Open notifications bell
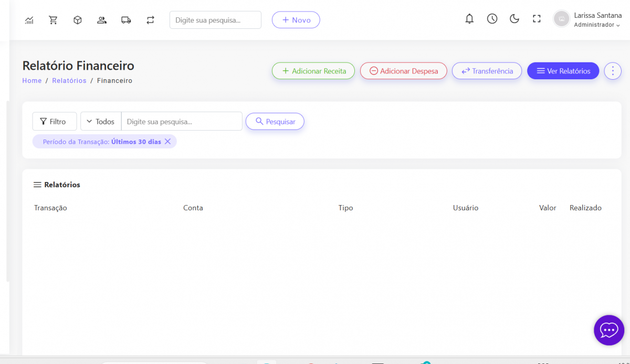The height and width of the screenshot is (364, 630). (469, 19)
